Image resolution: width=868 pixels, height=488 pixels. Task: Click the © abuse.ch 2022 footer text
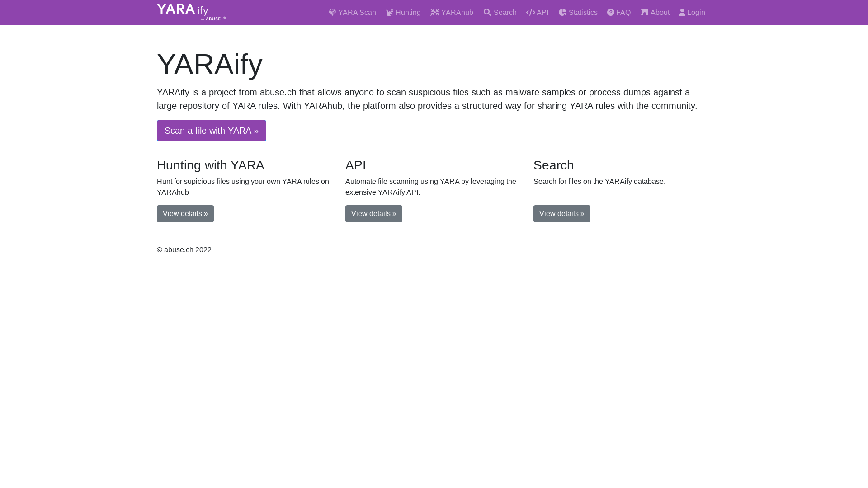(184, 250)
